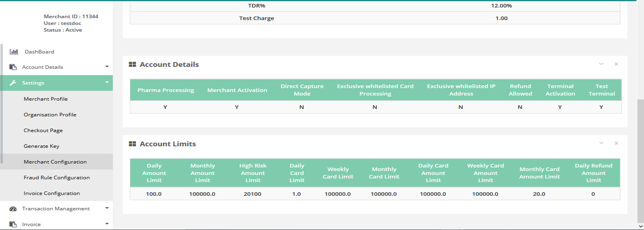This screenshot has height=230, width=644.
Task: Collapse the Account Details panel chevron
Action: click(x=601, y=64)
